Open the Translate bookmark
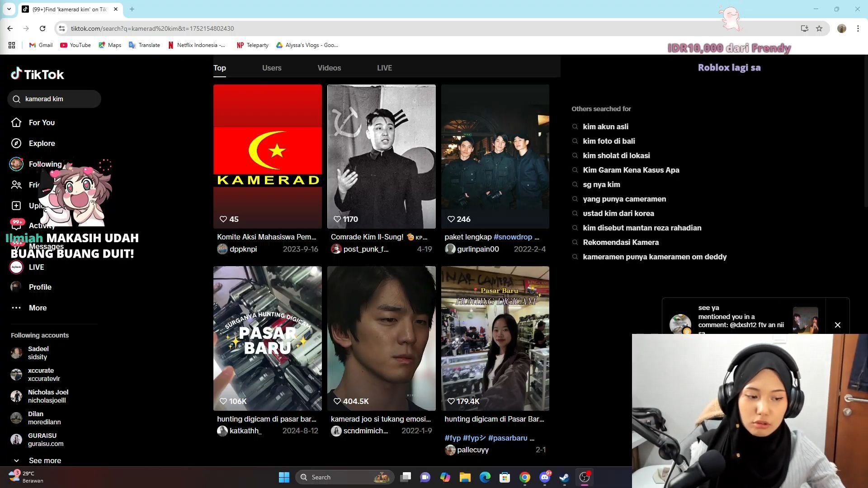The image size is (868, 488). click(x=145, y=45)
